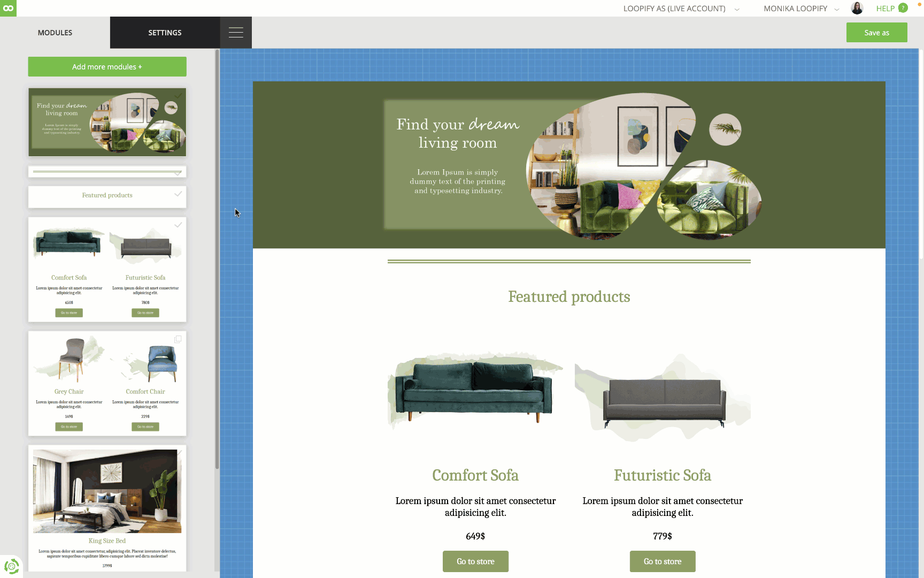The image size is (924, 578).
Task: Toggle checkmark on hero banner module
Action: [x=178, y=96]
